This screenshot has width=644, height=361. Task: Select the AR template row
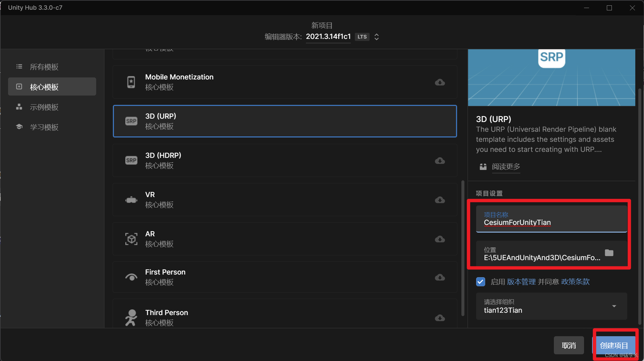[285, 239]
